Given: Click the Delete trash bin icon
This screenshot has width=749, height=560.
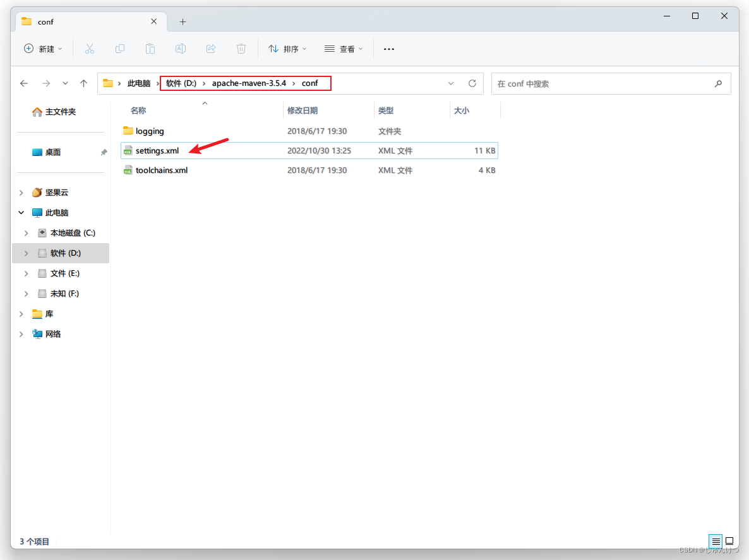Looking at the screenshot, I should pyautogui.click(x=241, y=49).
